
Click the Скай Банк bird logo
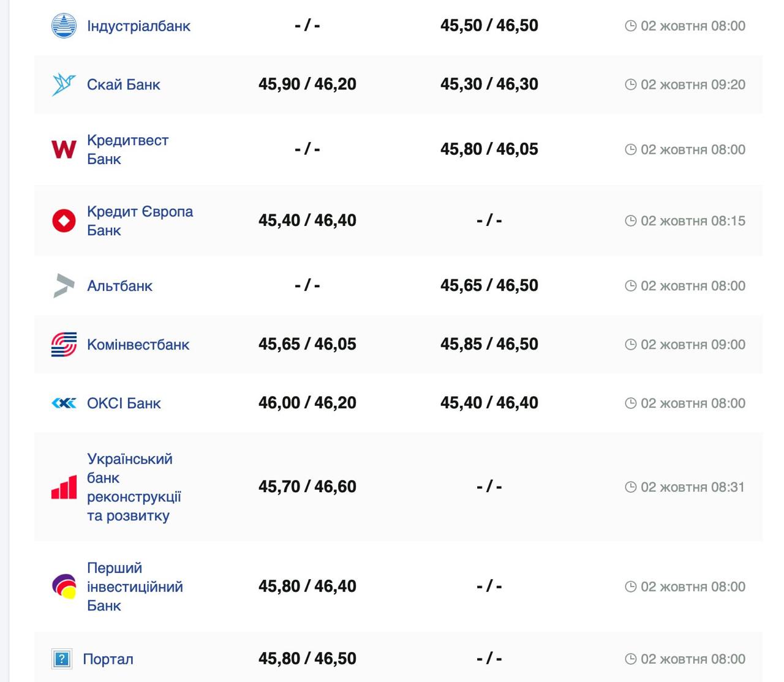64,84
